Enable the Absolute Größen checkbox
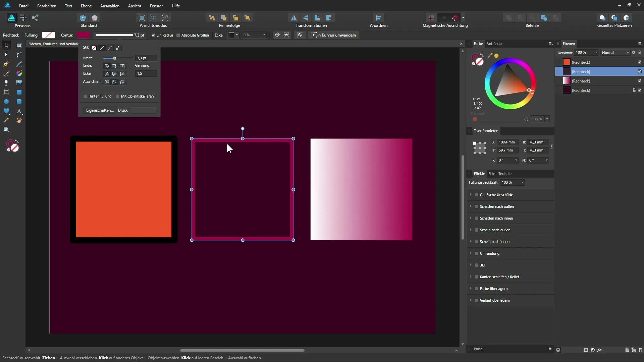Image resolution: width=644 pixels, height=362 pixels. pyautogui.click(x=178, y=35)
